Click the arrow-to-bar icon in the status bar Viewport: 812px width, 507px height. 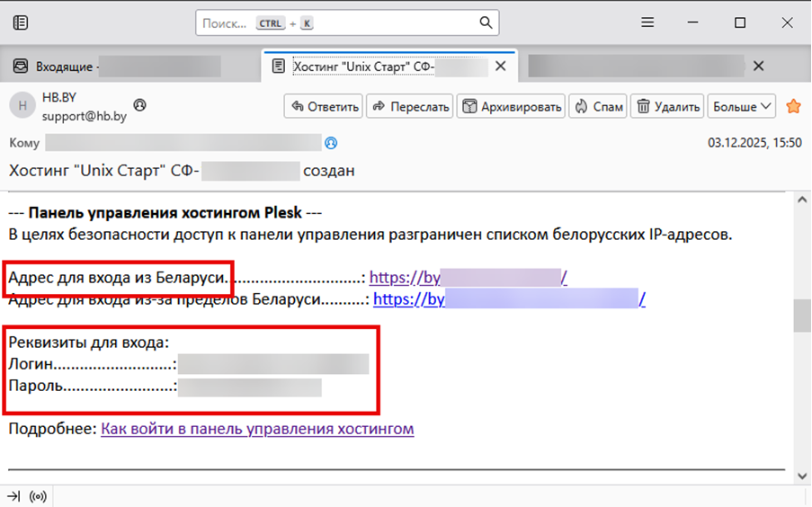[x=14, y=496]
